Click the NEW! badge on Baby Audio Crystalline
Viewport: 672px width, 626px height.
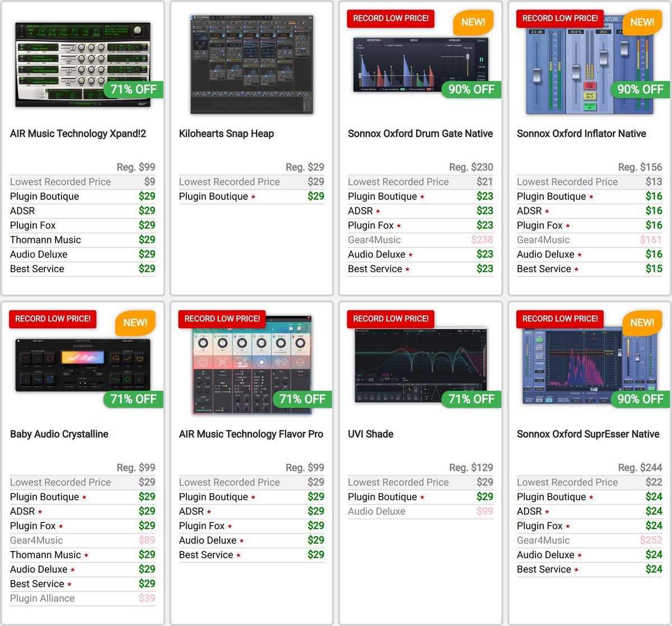point(135,323)
